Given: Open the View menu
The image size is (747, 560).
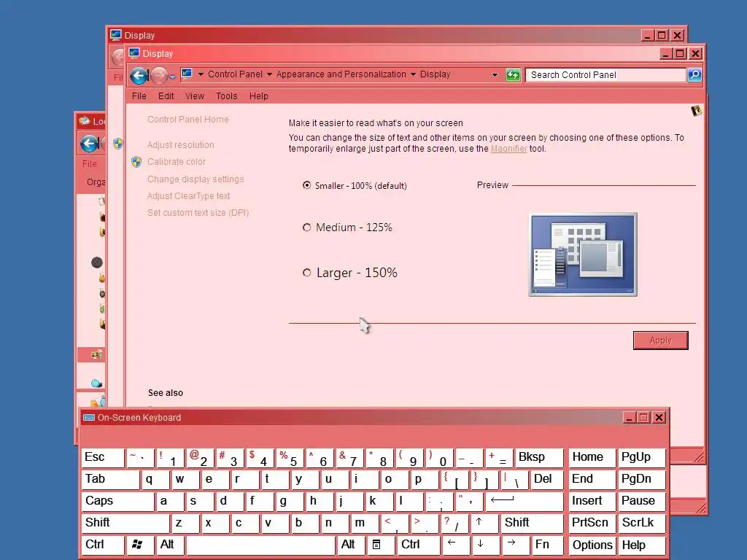Looking at the screenshot, I should 194,96.
